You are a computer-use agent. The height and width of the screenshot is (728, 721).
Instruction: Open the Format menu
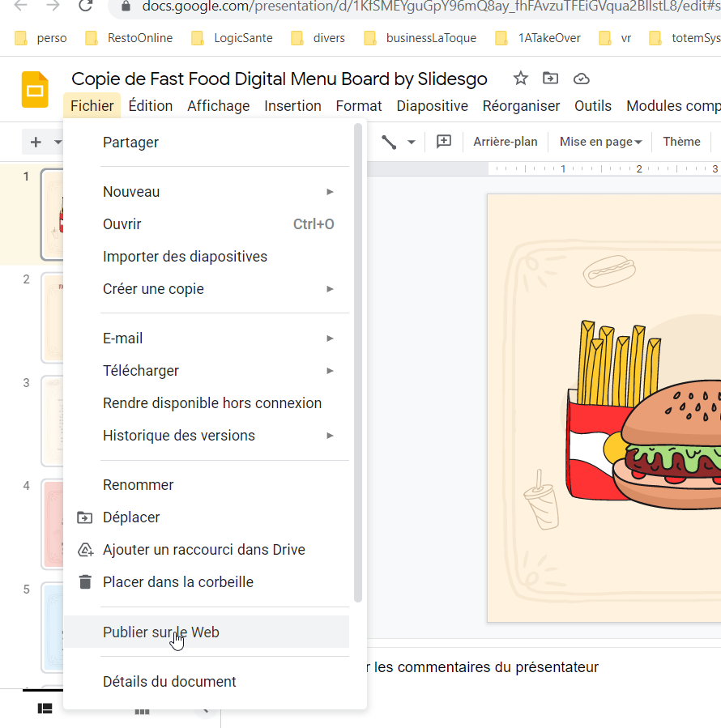tap(359, 106)
